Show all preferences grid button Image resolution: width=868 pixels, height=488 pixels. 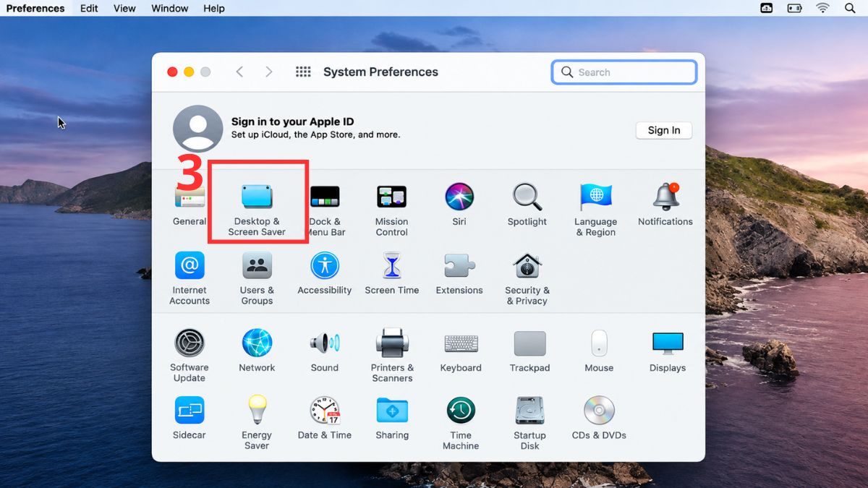pos(303,72)
